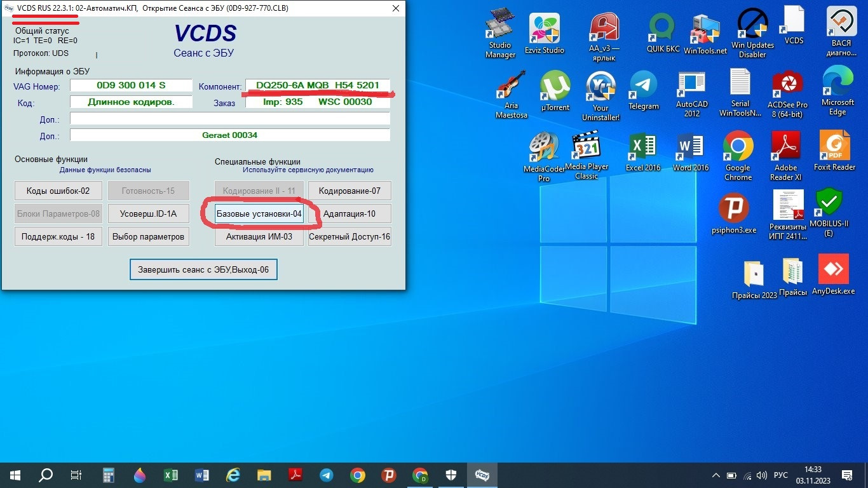Click the Компонент field with DQ250-6A MQB
Image resolution: width=868 pixels, height=488 pixels.
318,85
